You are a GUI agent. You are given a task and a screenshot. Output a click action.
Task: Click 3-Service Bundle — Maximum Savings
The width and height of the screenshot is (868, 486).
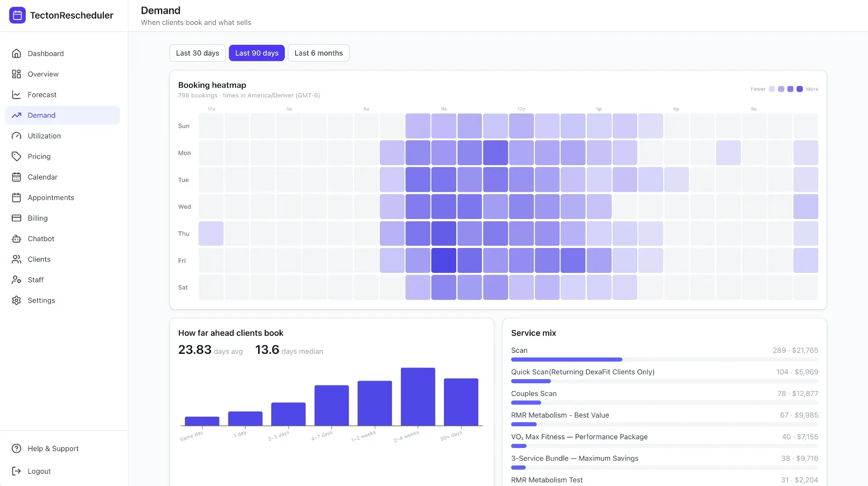(575, 458)
